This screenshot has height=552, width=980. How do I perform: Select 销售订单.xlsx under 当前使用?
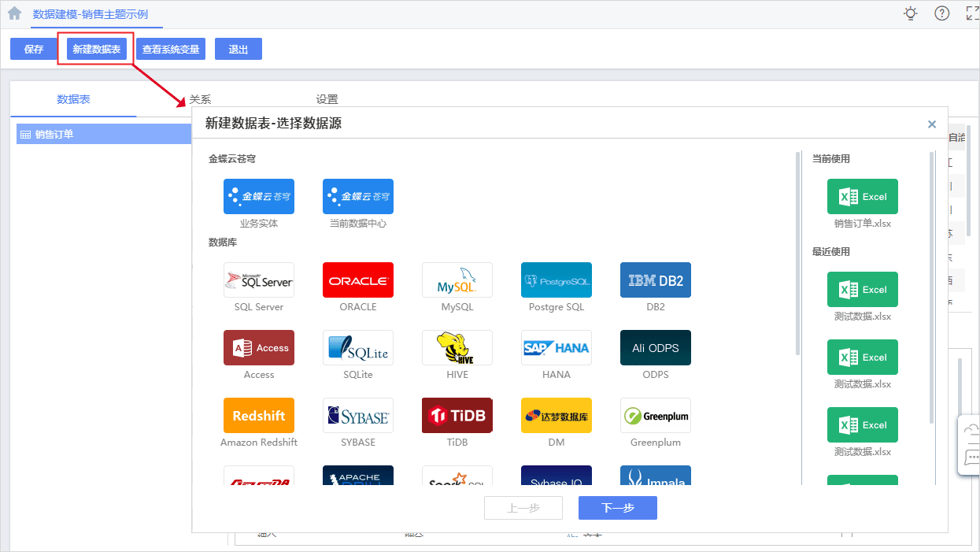coord(863,196)
